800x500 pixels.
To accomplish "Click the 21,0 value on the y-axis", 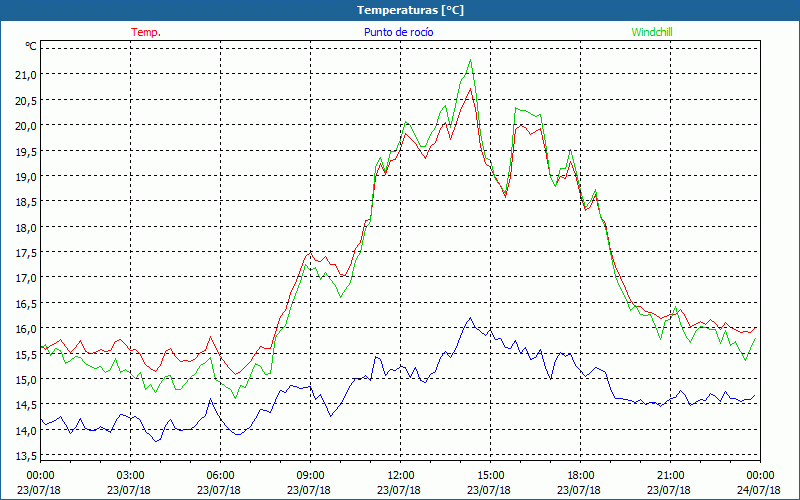I will click(26, 75).
